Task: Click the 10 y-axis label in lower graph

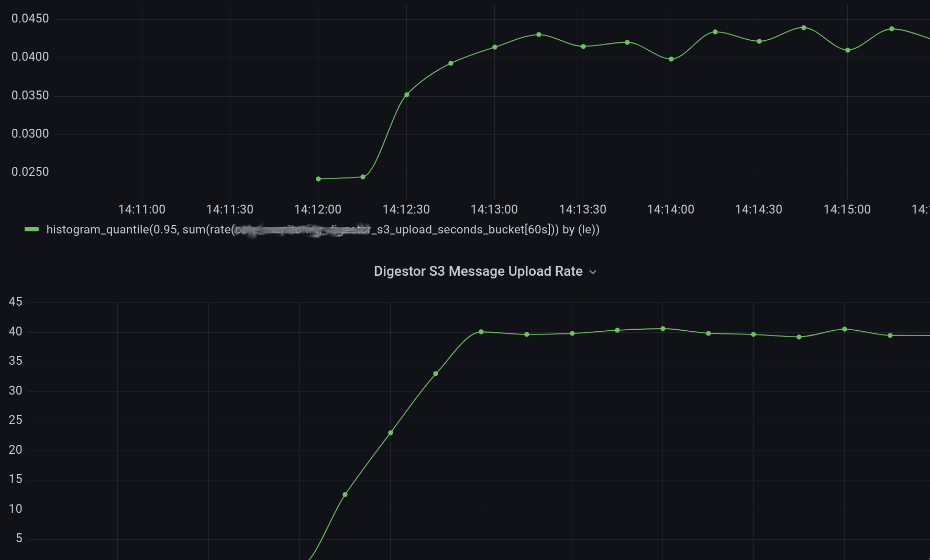Action: [16, 509]
